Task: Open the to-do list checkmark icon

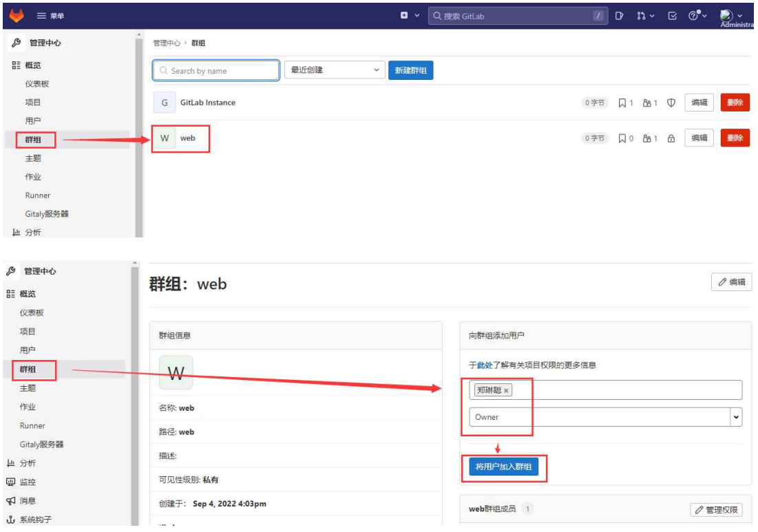Action: 672,16
